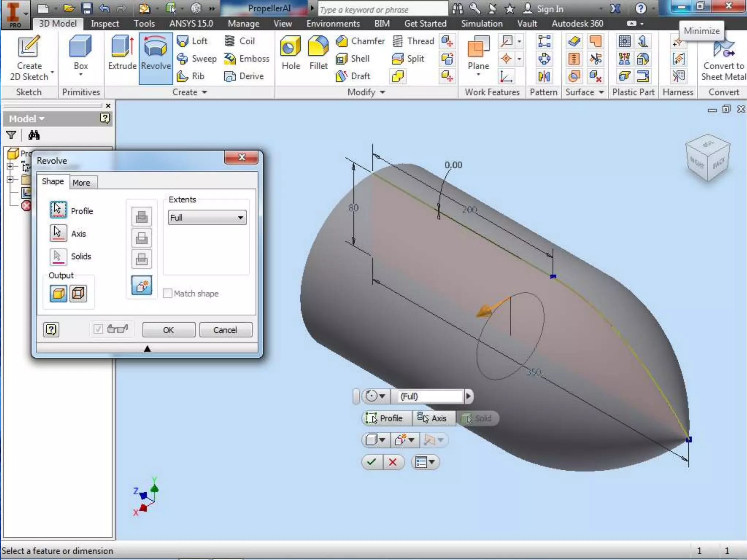Image resolution: width=747 pixels, height=560 pixels.
Task: Click the keyword search field
Action: coord(383,9)
